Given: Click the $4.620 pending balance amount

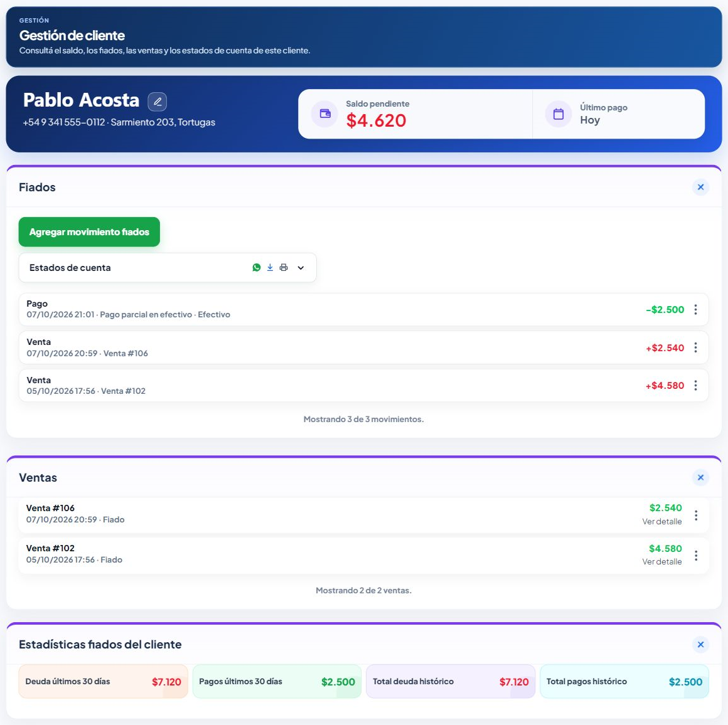Looking at the screenshot, I should click(x=376, y=120).
